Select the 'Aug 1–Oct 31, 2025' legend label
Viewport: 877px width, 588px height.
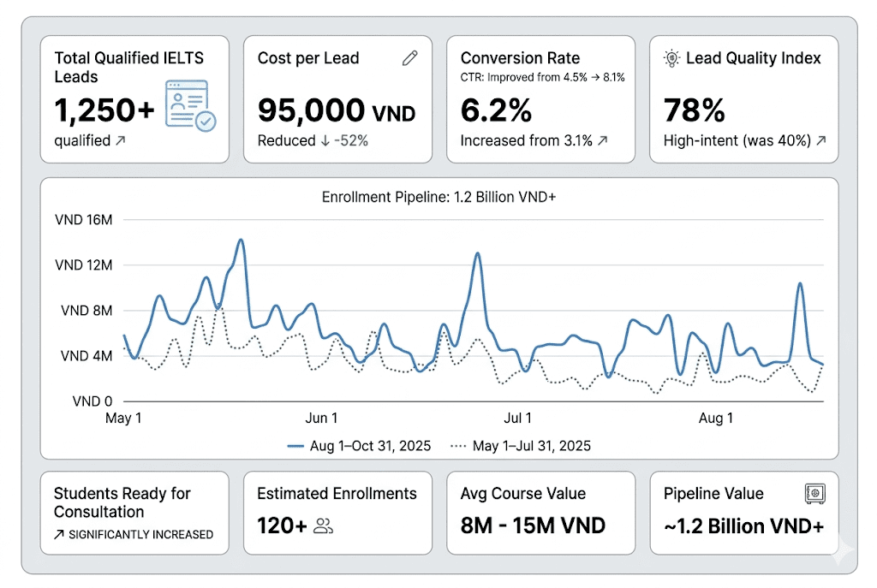point(370,446)
